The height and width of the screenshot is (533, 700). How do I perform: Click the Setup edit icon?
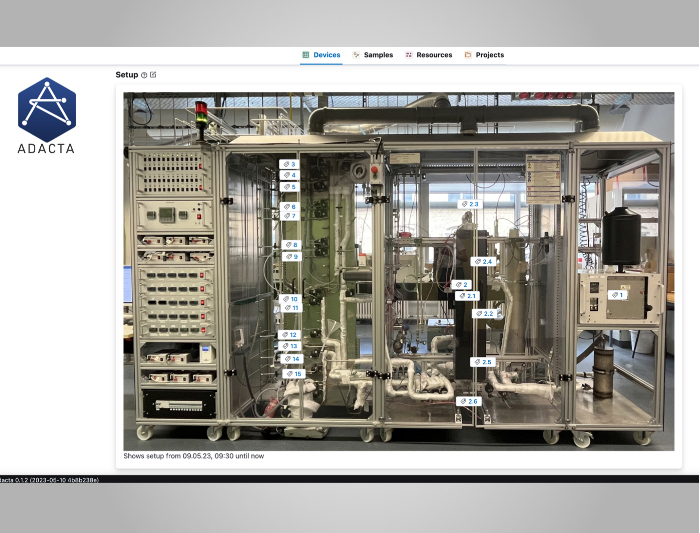click(153, 75)
